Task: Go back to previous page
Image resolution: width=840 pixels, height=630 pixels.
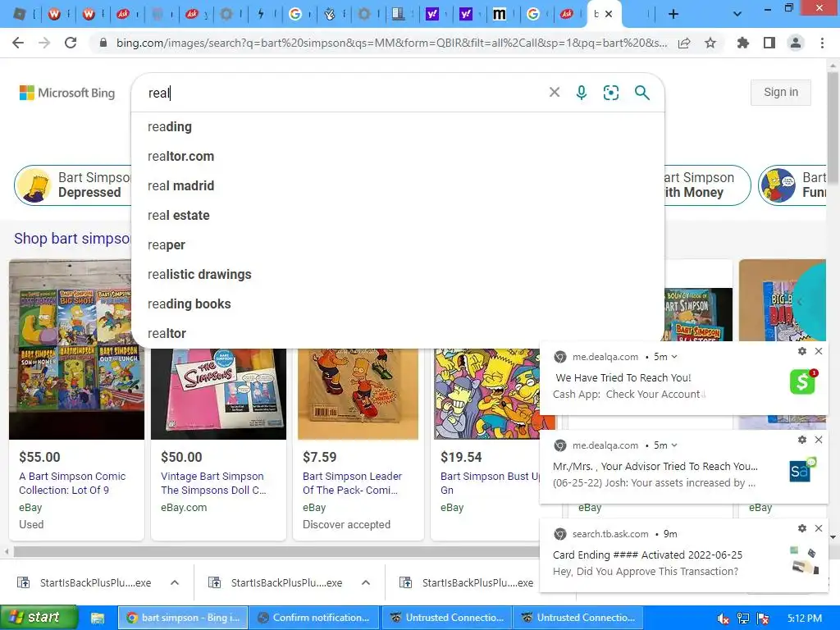Action: (x=18, y=43)
